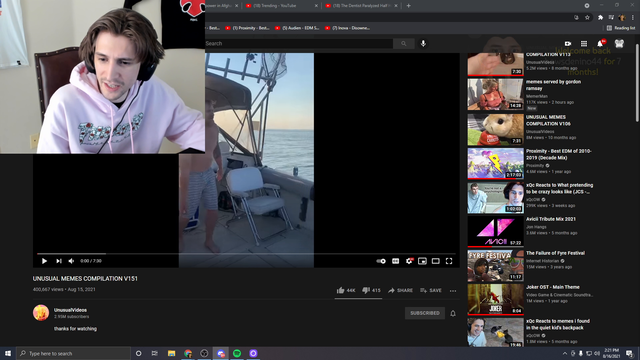
Task: Toggle the autoplay switch
Action: tap(381, 261)
